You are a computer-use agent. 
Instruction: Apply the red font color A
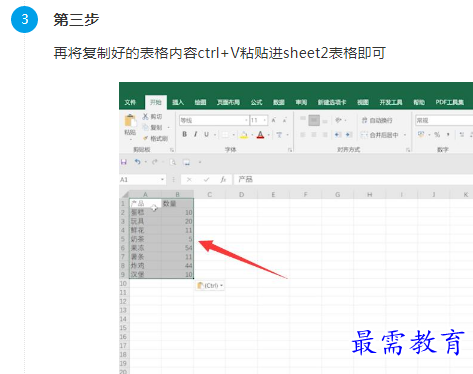pos(260,135)
